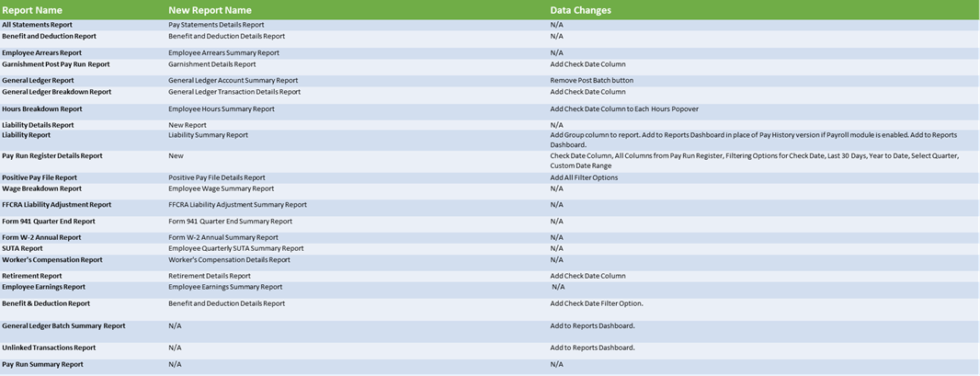Click the Unlinked Transactions Report row label
The height and width of the screenshot is (376, 980).
pyautogui.click(x=49, y=348)
